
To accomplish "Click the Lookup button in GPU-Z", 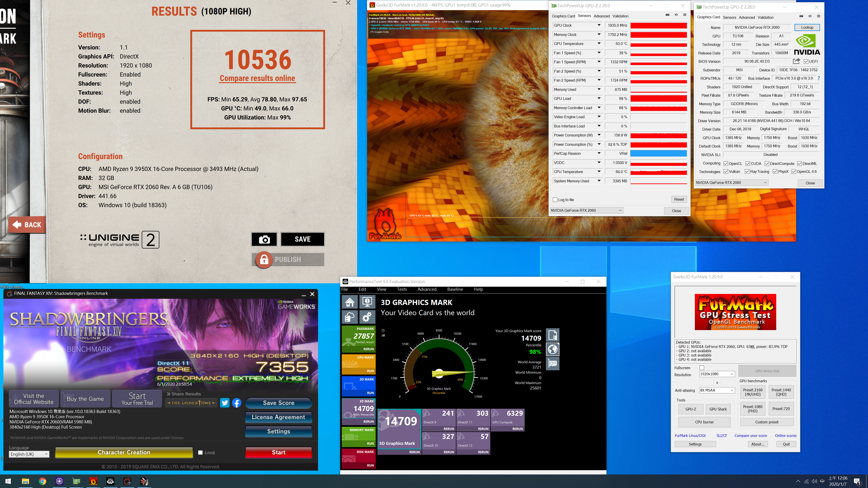I will coord(807,27).
